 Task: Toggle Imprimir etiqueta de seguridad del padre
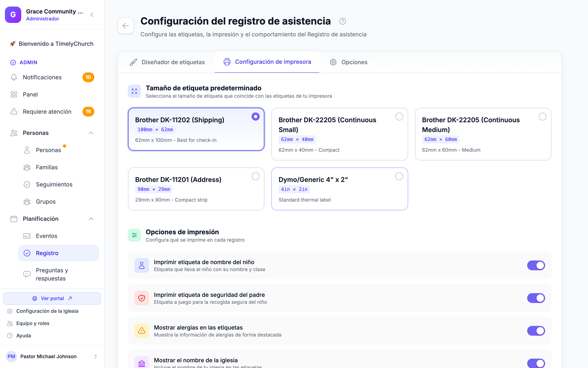coord(536,298)
